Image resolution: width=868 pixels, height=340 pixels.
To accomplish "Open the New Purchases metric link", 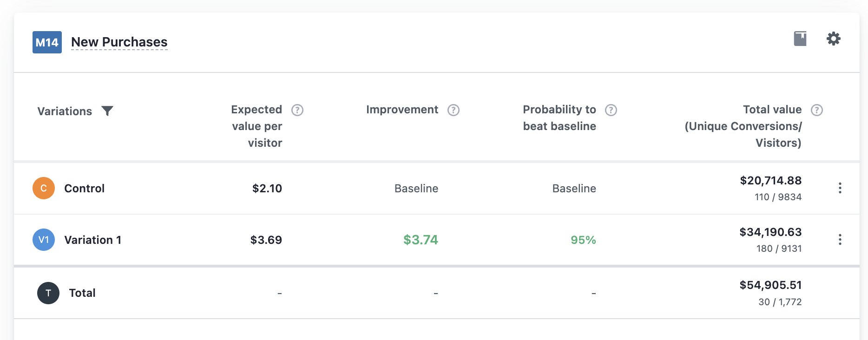I will coord(119,42).
